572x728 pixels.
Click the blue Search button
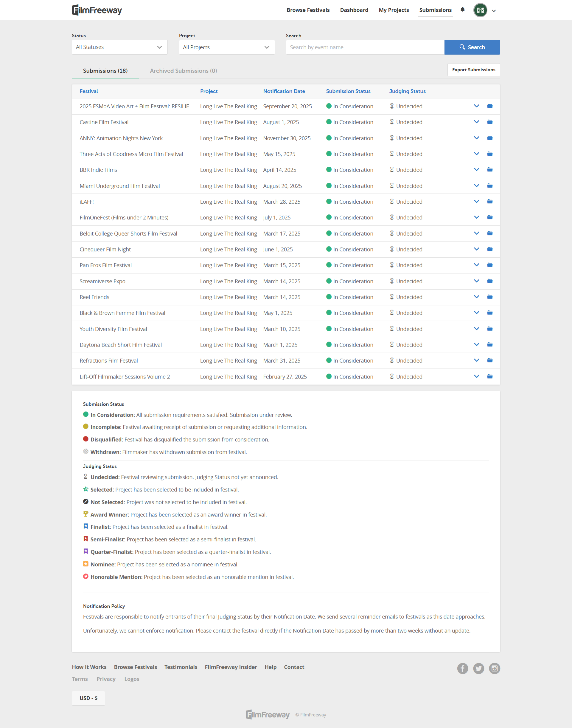pyautogui.click(x=472, y=47)
